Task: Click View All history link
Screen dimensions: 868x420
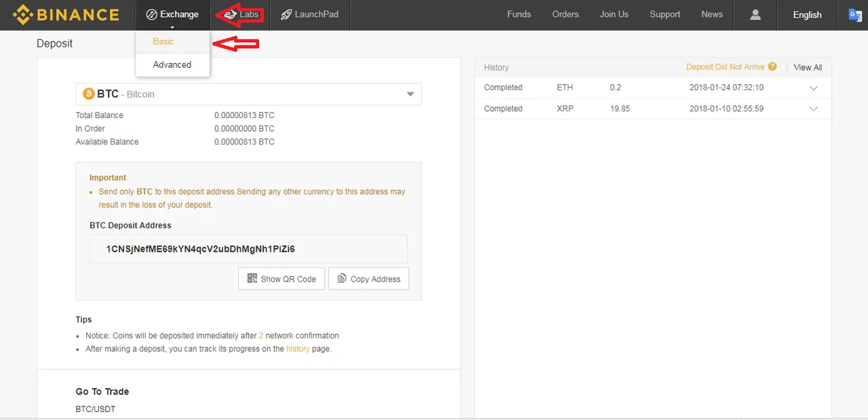Action: (808, 67)
